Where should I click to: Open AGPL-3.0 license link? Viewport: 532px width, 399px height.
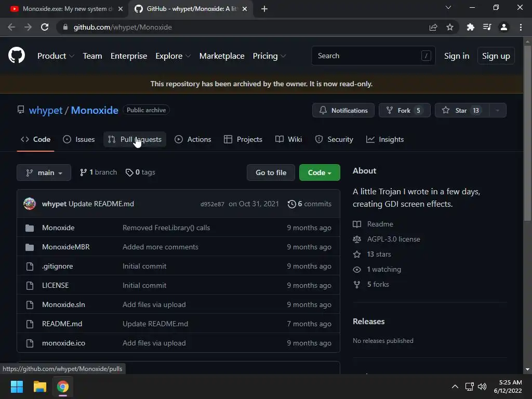click(387, 239)
